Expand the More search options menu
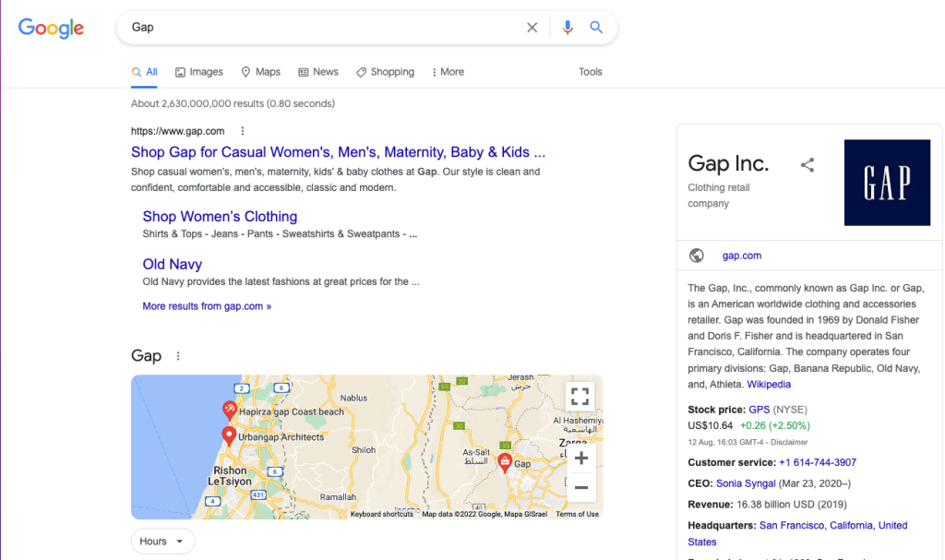 tap(448, 71)
